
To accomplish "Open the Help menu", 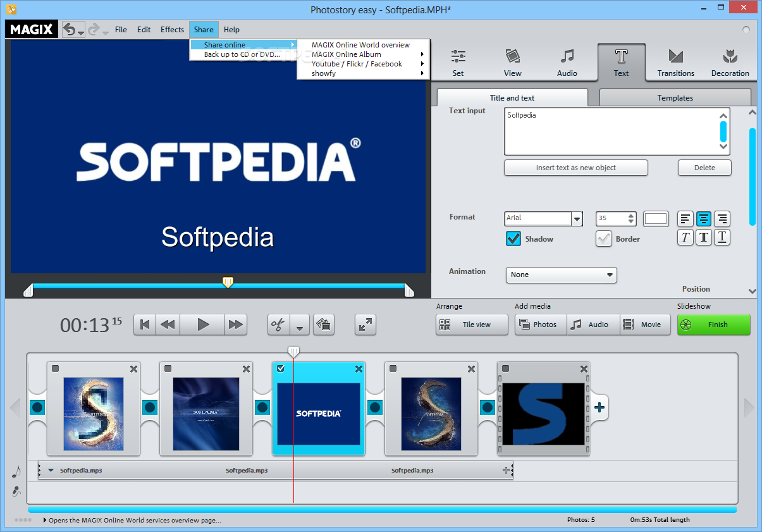I will [x=231, y=29].
